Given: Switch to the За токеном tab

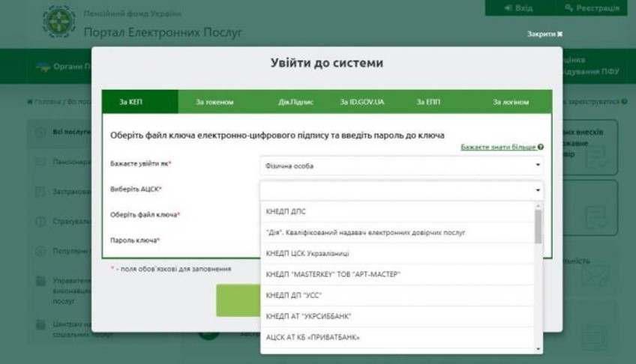Looking at the screenshot, I should 214,102.
